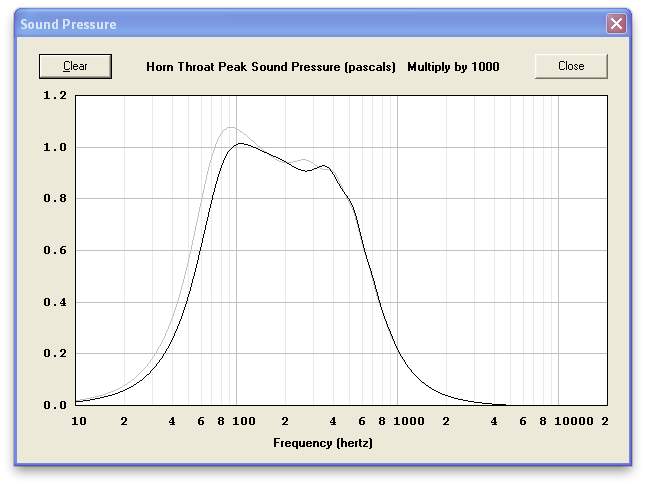Click the 0.6 y-axis value
The image size is (646, 486).
(55, 250)
